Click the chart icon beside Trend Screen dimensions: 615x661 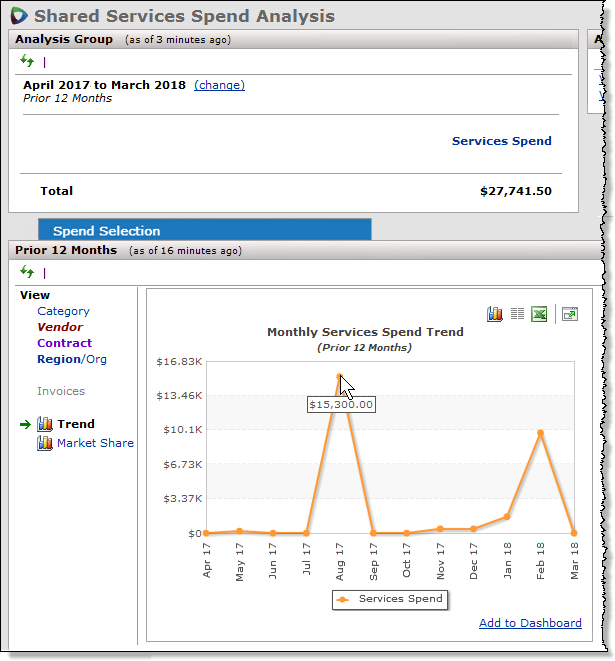tap(45, 424)
